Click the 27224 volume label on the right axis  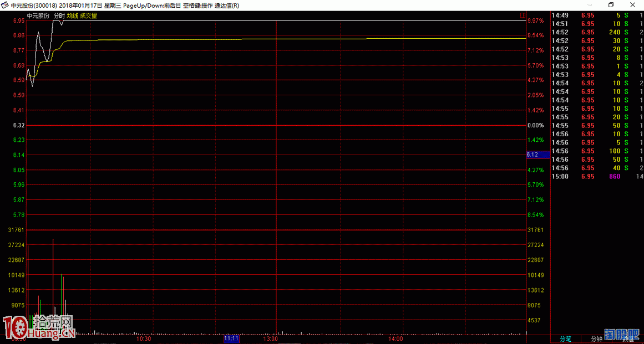pyautogui.click(x=536, y=245)
